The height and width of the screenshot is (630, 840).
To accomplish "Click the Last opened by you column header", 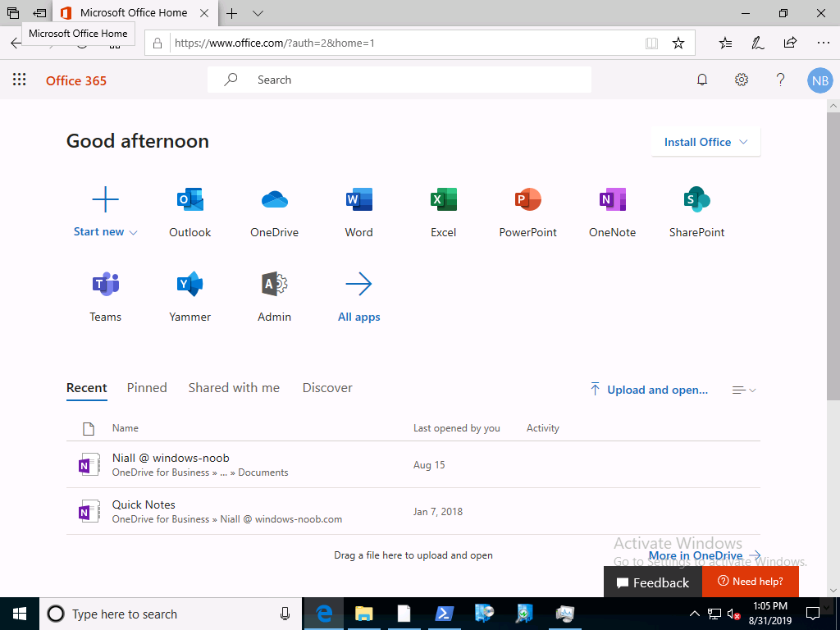I will (x=456, y=428).
